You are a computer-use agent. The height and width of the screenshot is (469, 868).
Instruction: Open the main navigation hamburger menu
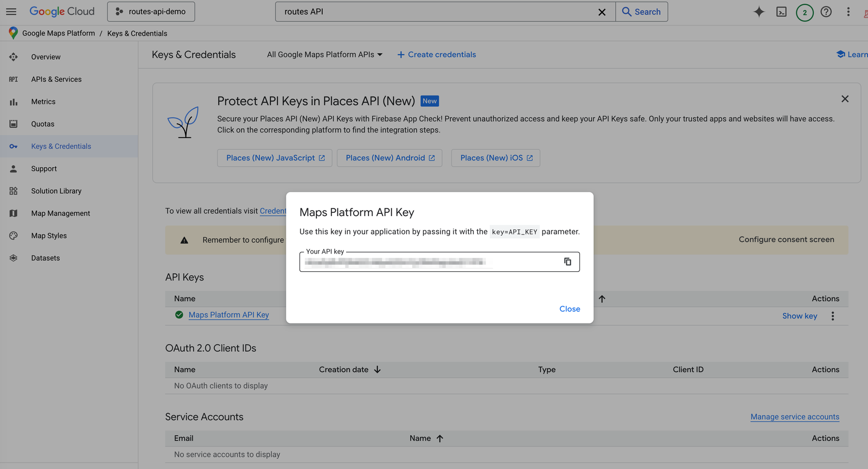[x=11, y=11]
